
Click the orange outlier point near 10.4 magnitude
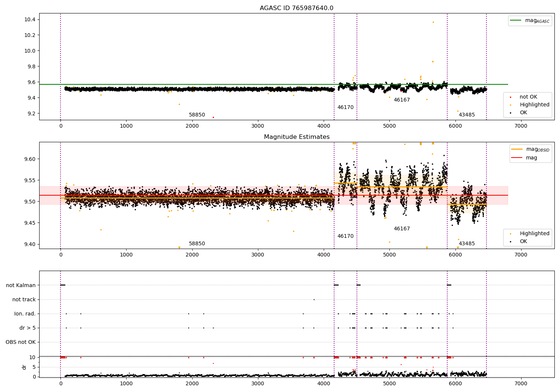pyautogui.click(x=433, y=22)
